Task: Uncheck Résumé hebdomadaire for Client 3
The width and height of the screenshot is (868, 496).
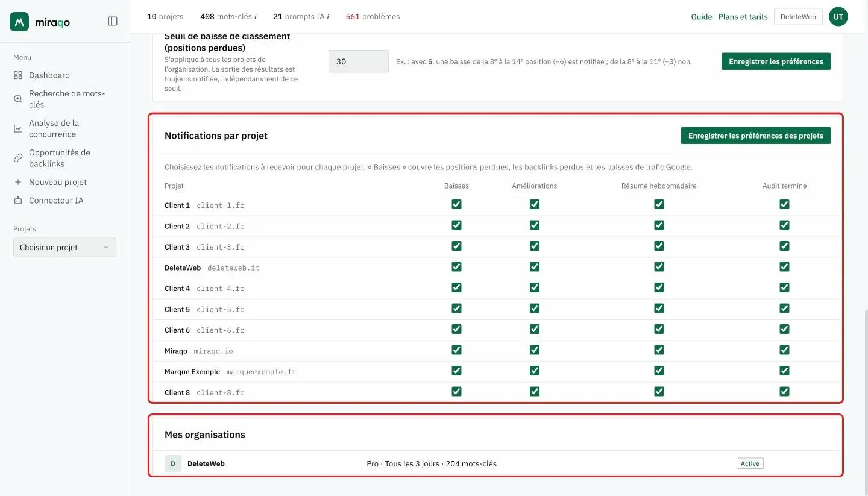Action: 659,246
